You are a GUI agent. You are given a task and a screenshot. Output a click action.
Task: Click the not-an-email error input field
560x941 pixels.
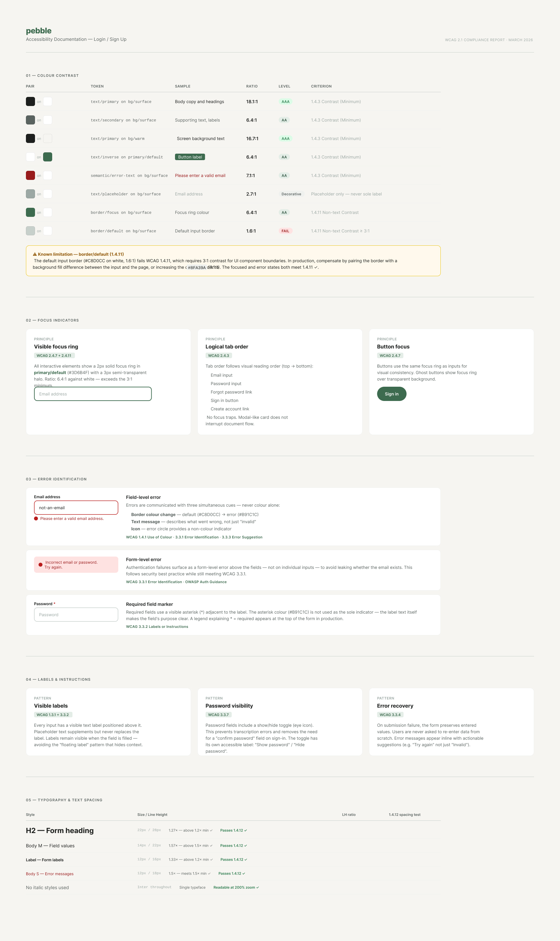[x=76, y=508]
